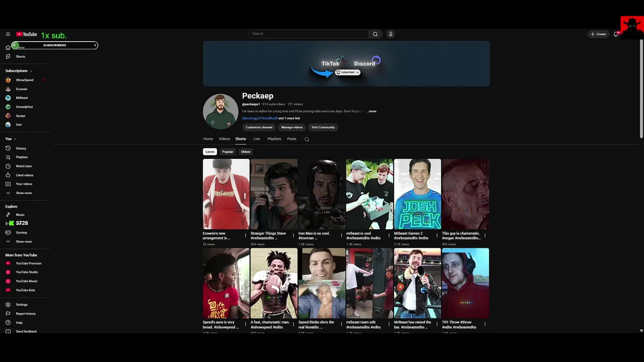This screenshot has width=644, height=362.
Task: Open YouTube Kids link
Action: click(25, 290)
